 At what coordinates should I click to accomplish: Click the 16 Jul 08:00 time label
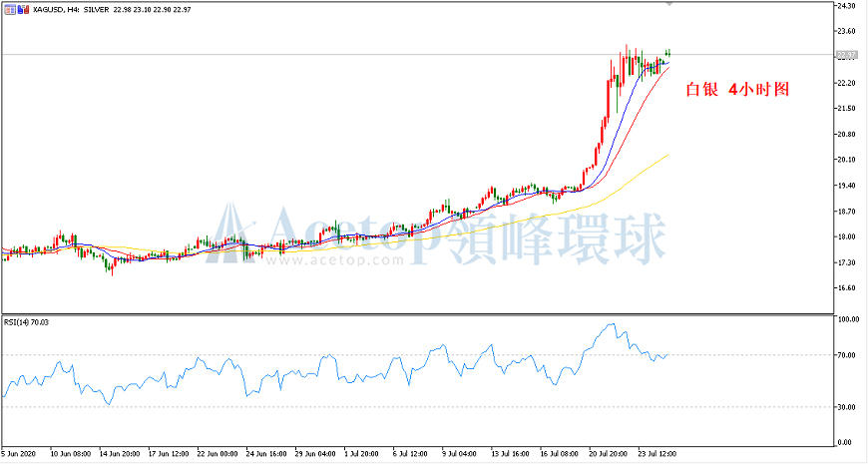pyautogui.click(x=560, y=454)
